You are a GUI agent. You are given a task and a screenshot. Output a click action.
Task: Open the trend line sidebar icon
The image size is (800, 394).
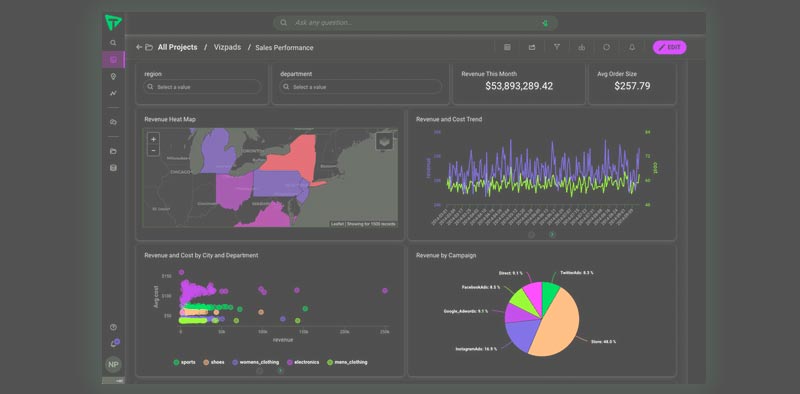coord(113,93)
